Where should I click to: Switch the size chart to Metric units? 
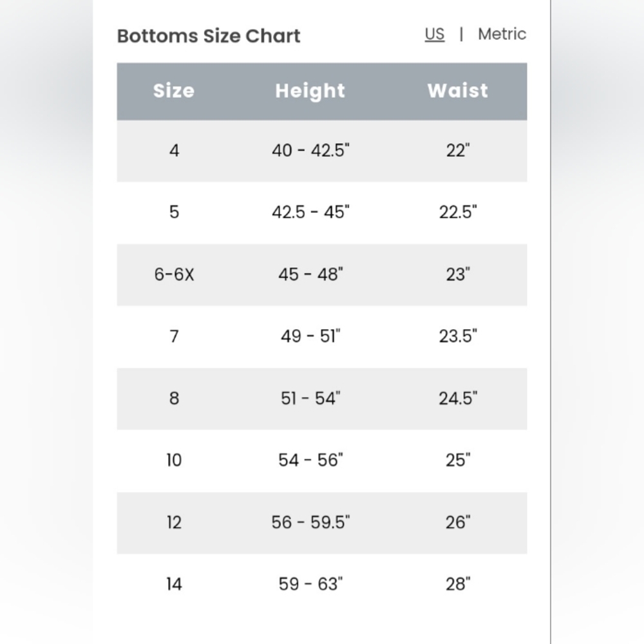pyautogui.click(x=502, y=34)
